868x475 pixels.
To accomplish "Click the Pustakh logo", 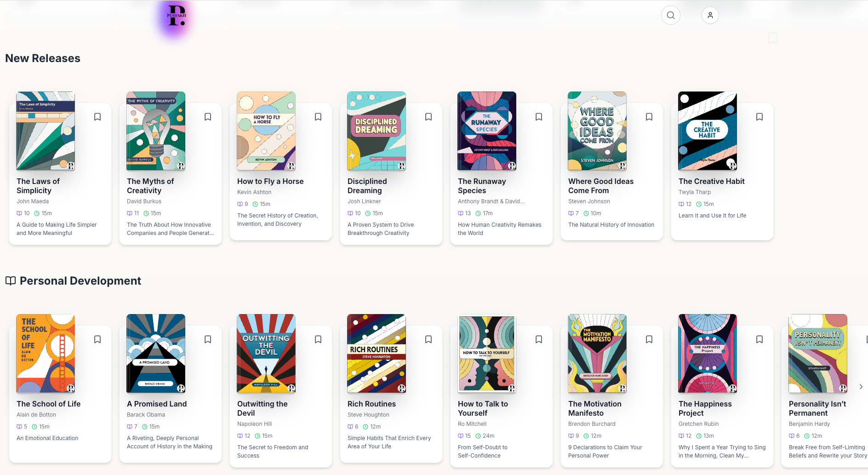I will (177, 16).
